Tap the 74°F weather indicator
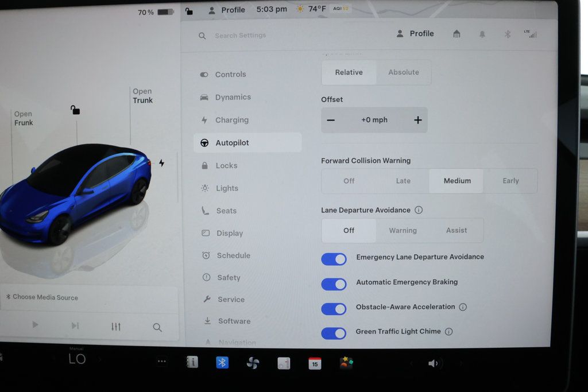The image size is (588, 392). (311, 9)
